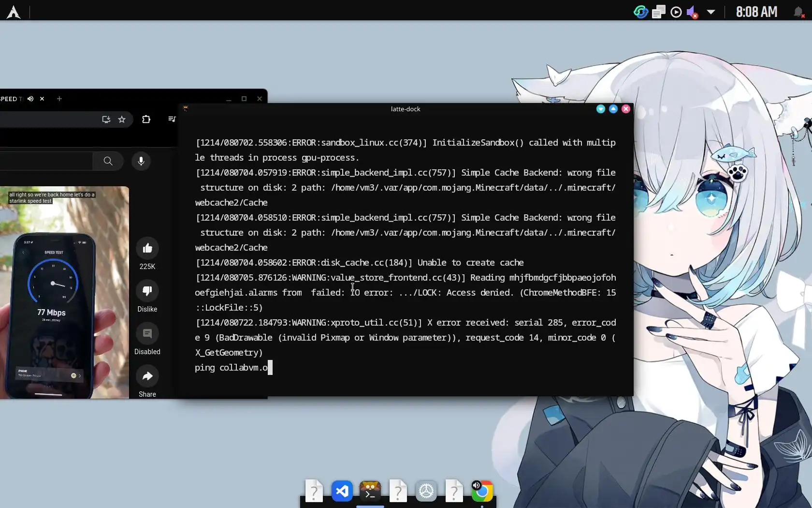Expand the hidden system tray icons arrow

coord(711,12)
